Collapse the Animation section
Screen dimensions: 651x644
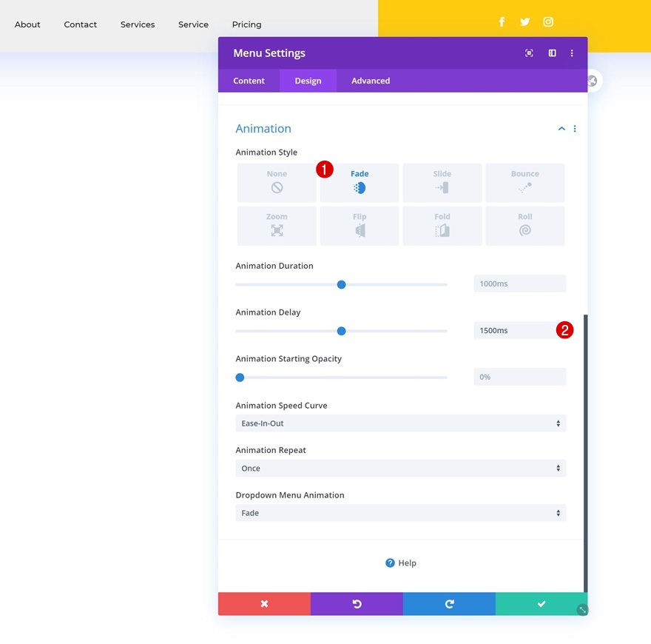561,128
